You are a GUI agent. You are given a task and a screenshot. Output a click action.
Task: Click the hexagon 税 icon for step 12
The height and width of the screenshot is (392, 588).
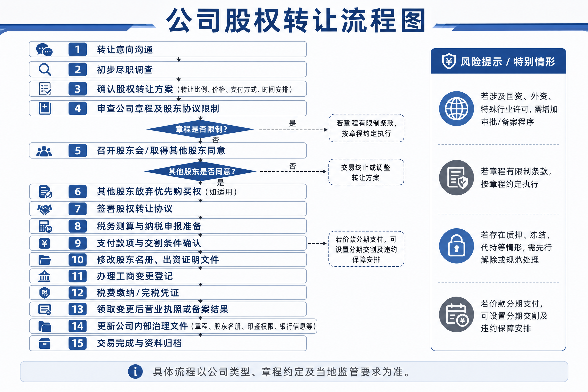(x=45, y=293)
